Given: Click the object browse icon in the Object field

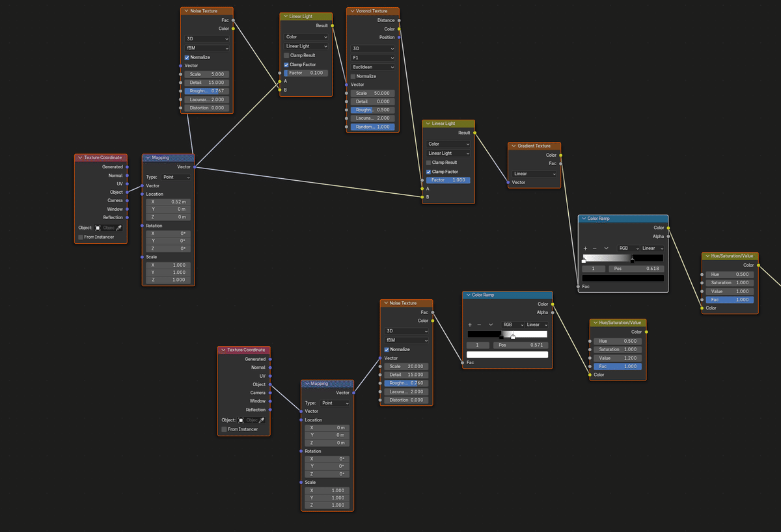Looking at the screenshot, I should (98, 228).
